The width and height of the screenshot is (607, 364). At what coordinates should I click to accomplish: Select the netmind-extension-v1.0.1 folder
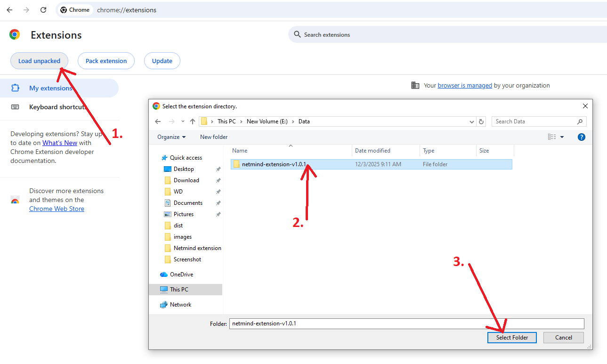pyautogui.click(x=273, y=164)
